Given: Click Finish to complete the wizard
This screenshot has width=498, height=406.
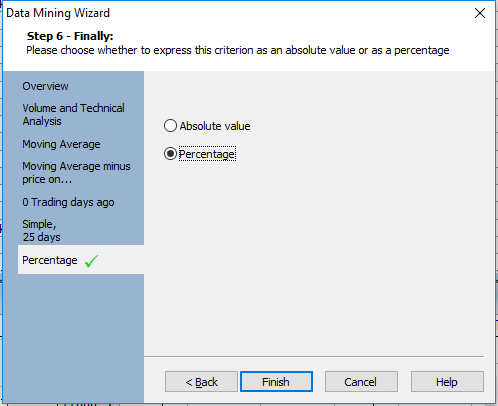Looking at the screenshot, I should pyautogui.click(x=276, y=382).
